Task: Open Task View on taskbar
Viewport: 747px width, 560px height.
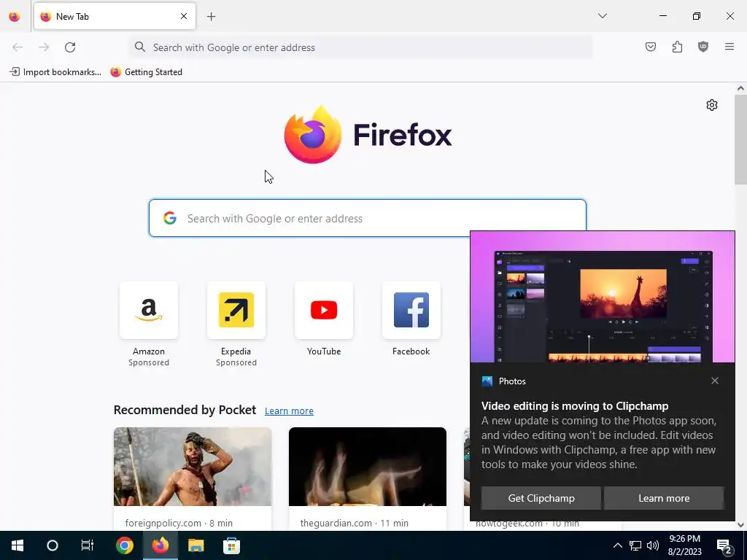Action: click(88, 545)
